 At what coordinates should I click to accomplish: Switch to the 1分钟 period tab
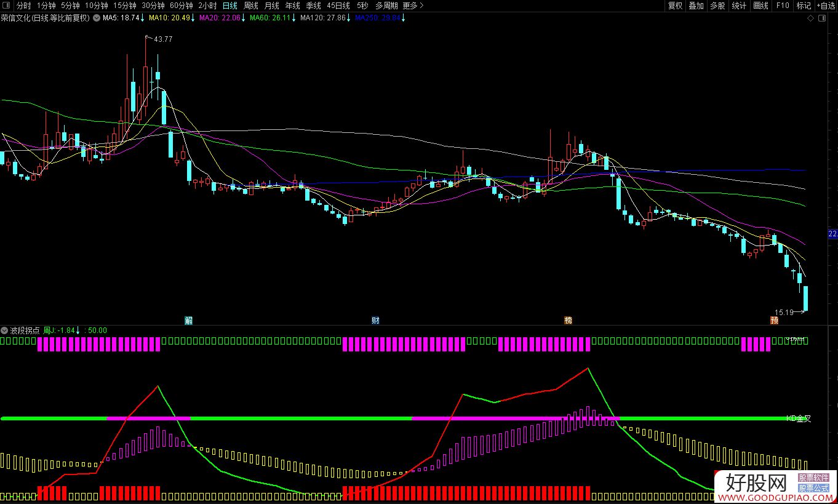point(46,6)
